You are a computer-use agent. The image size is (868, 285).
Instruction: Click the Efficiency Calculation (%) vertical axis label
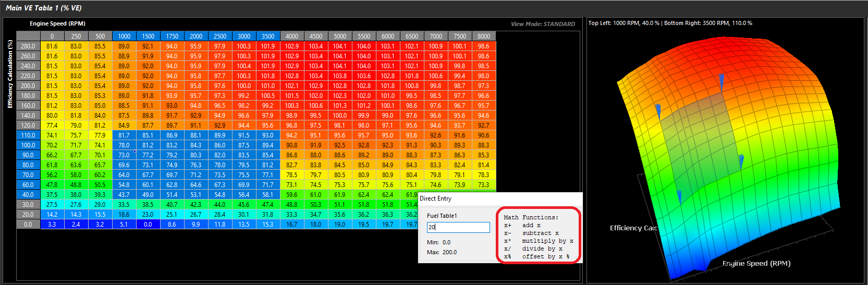coord(10,74)
